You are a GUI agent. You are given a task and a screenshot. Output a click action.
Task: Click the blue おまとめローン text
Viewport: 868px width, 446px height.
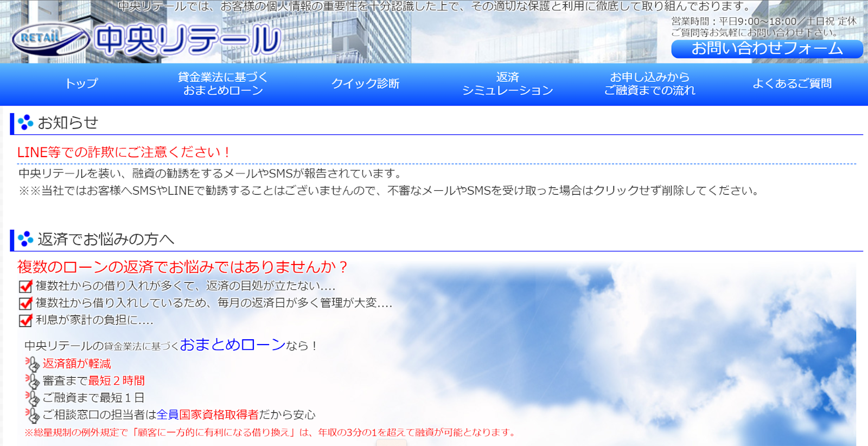(x=233, y=345)
